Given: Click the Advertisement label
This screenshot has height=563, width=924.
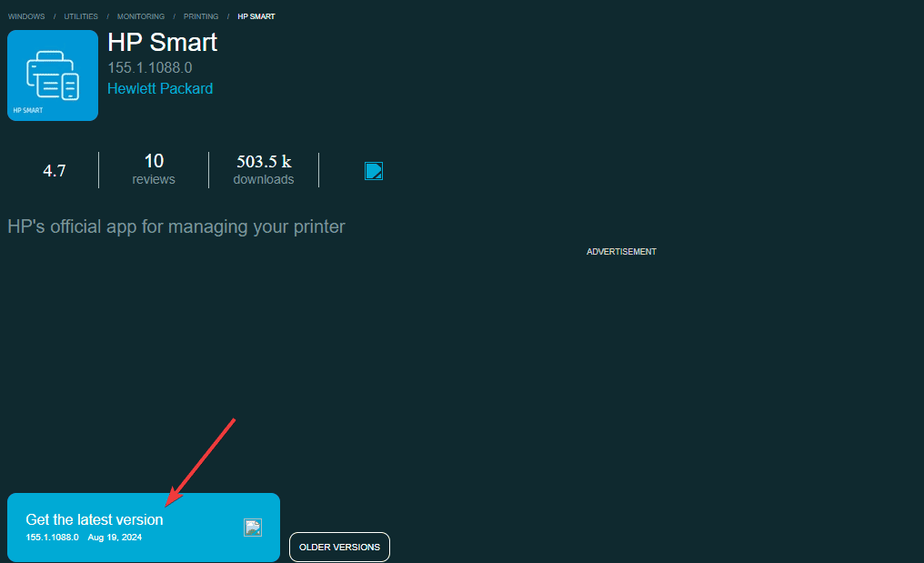Looking at the screenshot, I should (x=621, y=252).
